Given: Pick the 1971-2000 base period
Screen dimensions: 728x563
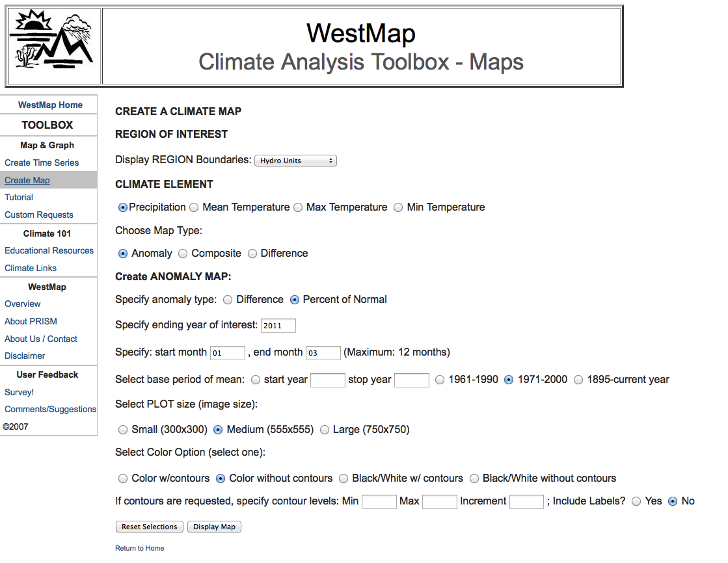Looking at the screenshot, I should click(x=509, y=380).
